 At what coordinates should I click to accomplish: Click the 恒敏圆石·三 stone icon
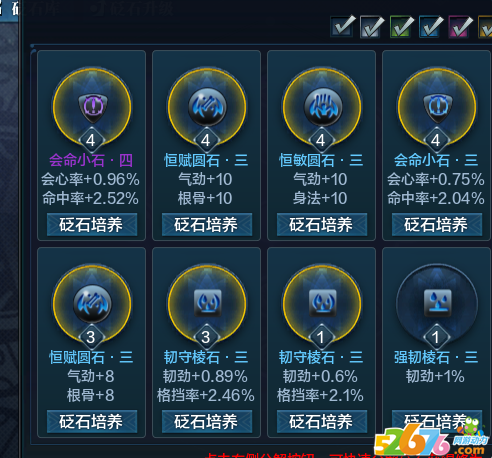coord(322,107)
